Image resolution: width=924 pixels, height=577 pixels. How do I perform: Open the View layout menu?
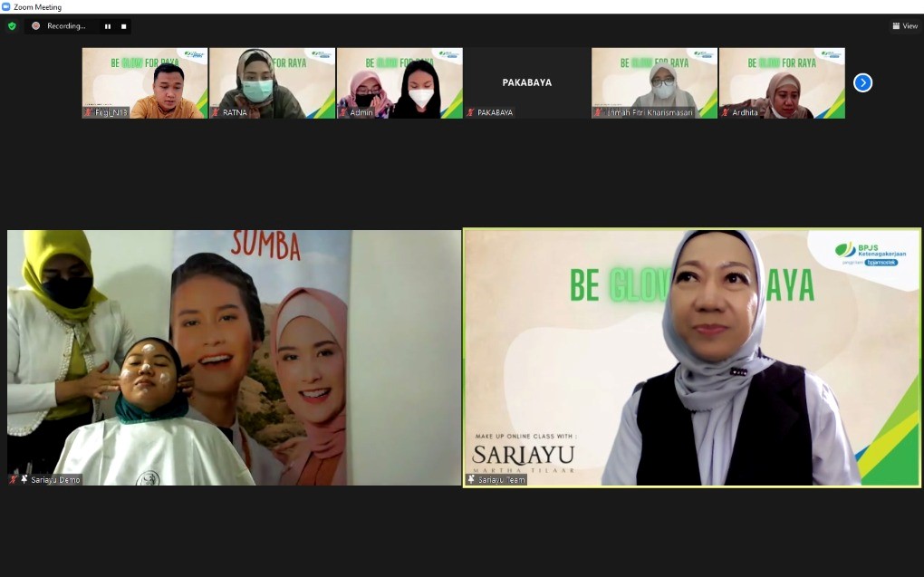pos(904,26)
